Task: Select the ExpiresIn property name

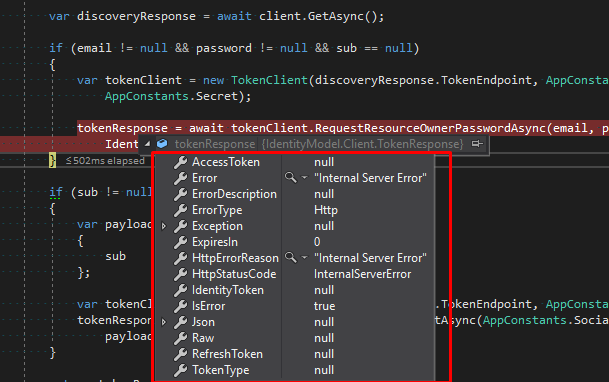Action: (215, 242)
